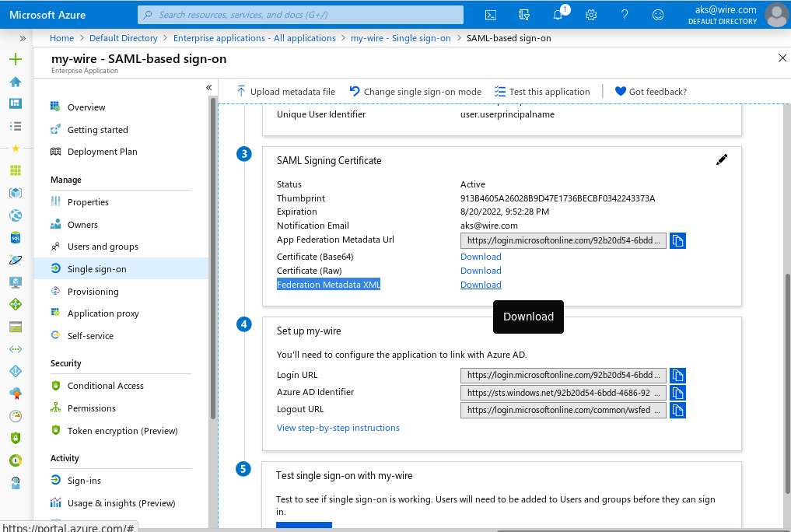Click App Federation Metadata Url field
791x532 pixels.
563,240
